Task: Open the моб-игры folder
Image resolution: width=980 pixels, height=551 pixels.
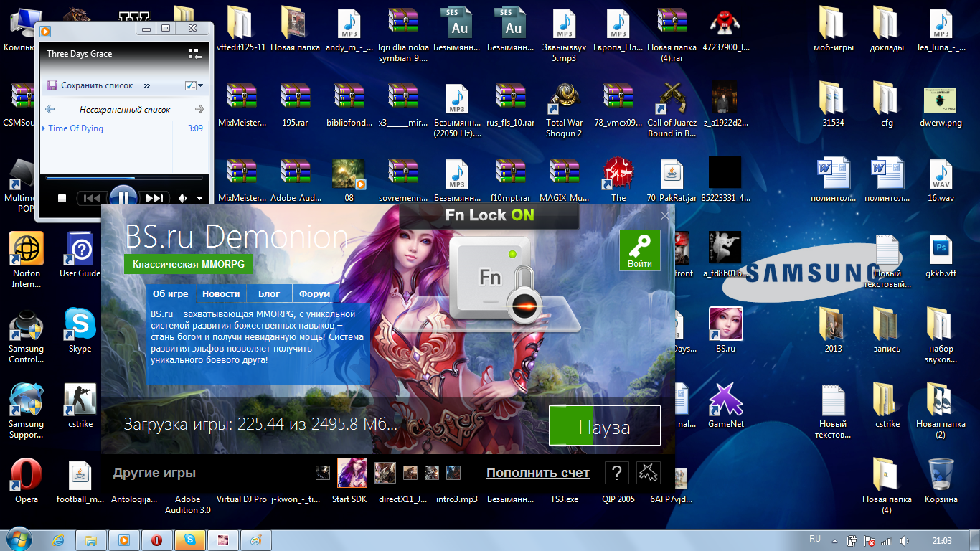Action: pos(833,29)
